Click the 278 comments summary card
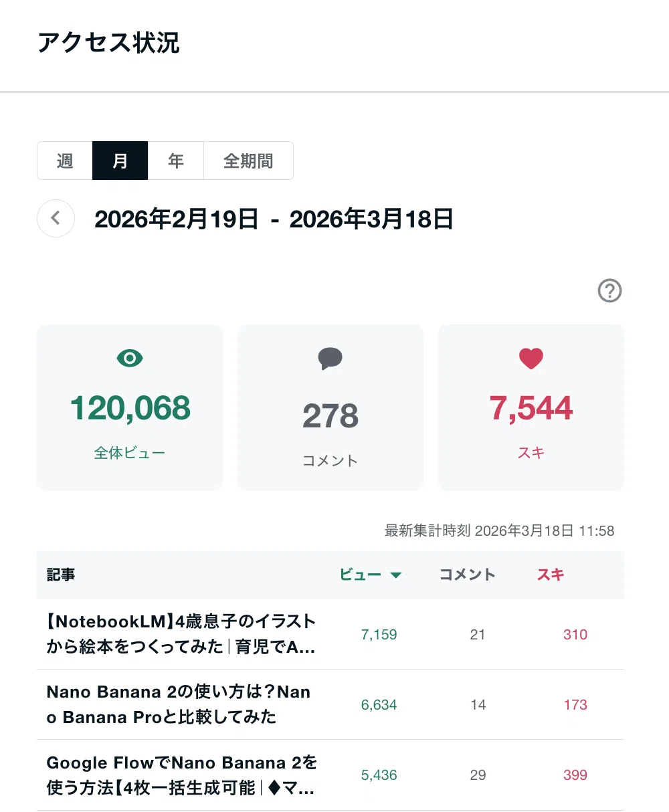 tap(330, 407)
